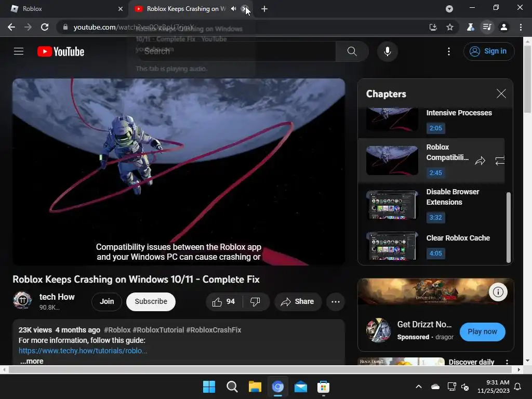Click the YouTube search magnifier button
The image size is (532, 399).
(352, 51)
